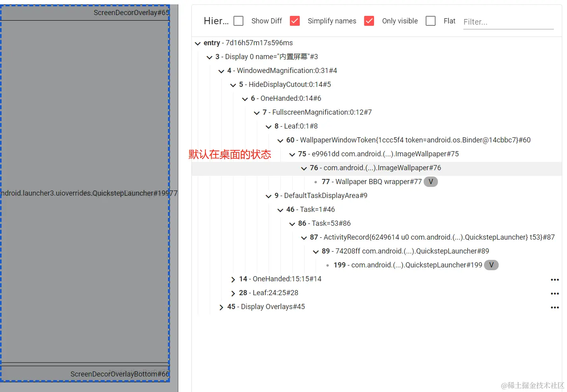The image size is (567, 392).
Task: Click V badge on QuickstepLauncher#199
Action: tap(491, 265)
